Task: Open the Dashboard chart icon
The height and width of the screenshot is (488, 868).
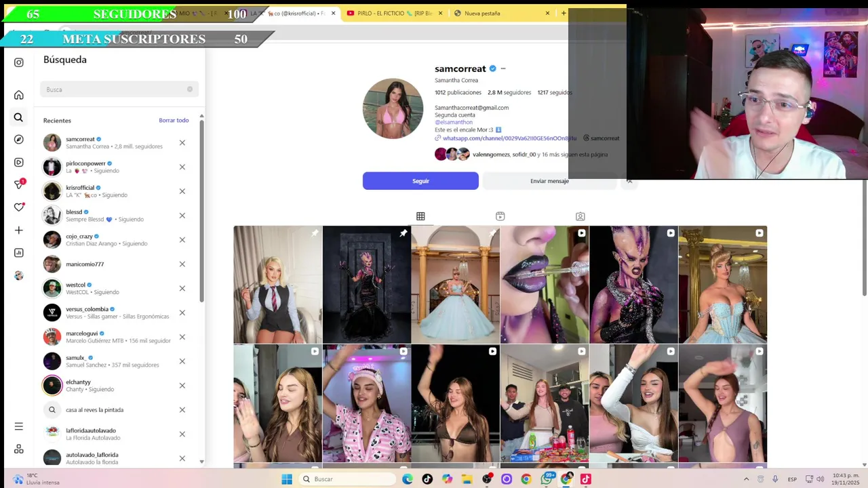Action: [x=18, y=253]
